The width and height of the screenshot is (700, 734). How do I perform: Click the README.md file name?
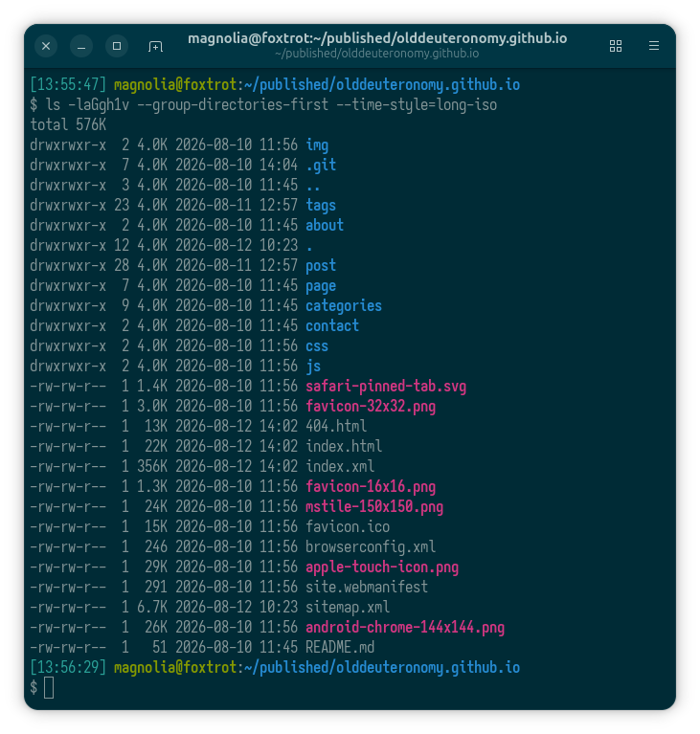(x=340, y=648)
